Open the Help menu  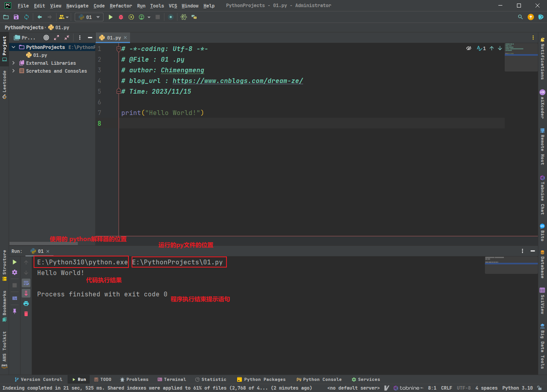pyautogui.click(x=209, y=6)
